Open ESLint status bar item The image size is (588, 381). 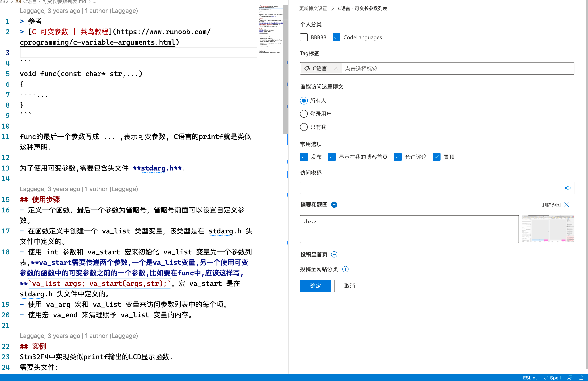click(x=530, y=378)
